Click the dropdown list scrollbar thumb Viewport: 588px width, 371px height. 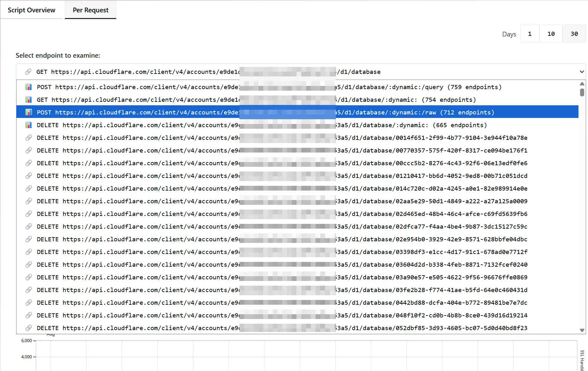582,92
